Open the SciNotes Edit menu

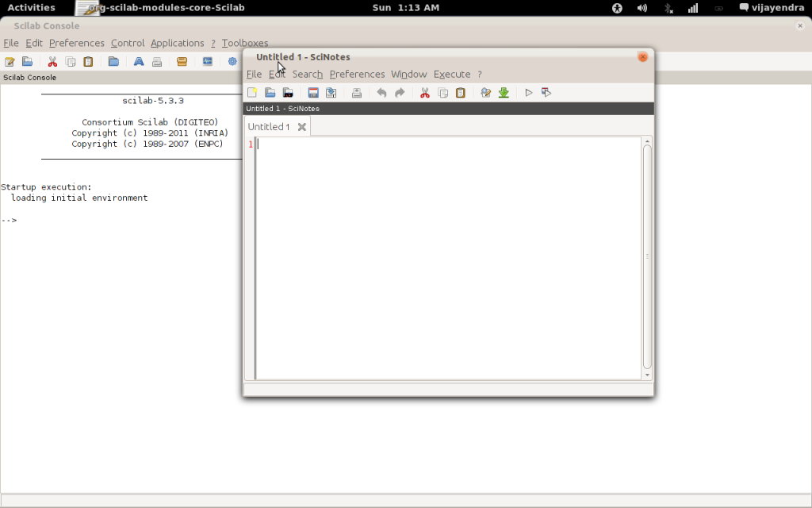[277, 74]
